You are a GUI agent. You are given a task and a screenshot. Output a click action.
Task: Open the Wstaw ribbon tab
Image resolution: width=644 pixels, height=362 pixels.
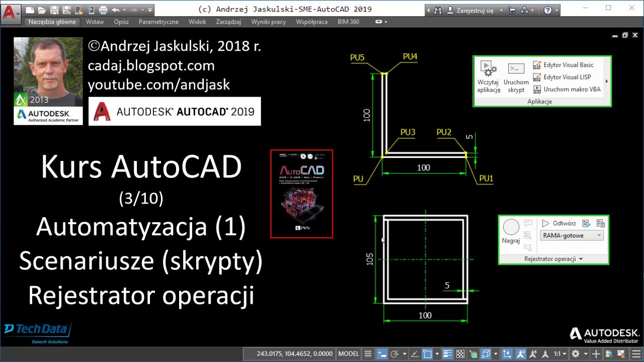[95, 22]
